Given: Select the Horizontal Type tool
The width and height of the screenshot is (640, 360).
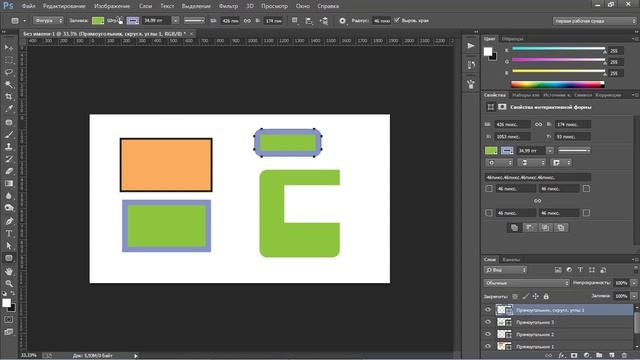Looking at the screenshot, I should (x=9, y=233).
